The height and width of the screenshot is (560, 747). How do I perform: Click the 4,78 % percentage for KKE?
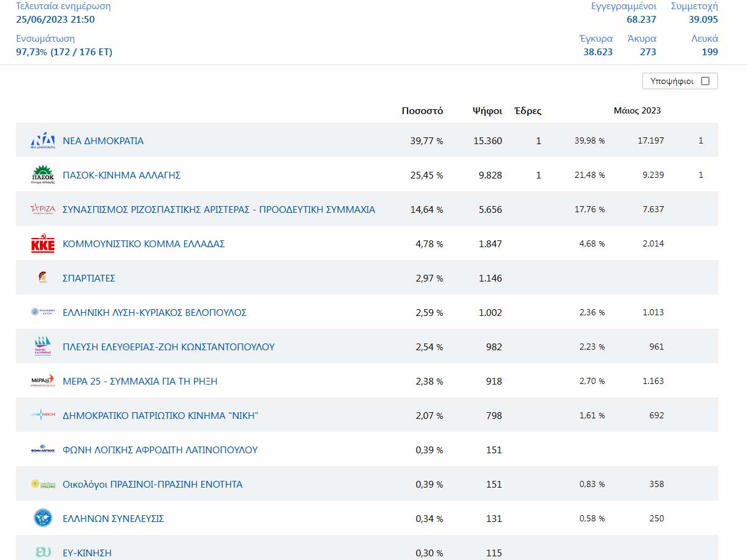tap(429, 244)
